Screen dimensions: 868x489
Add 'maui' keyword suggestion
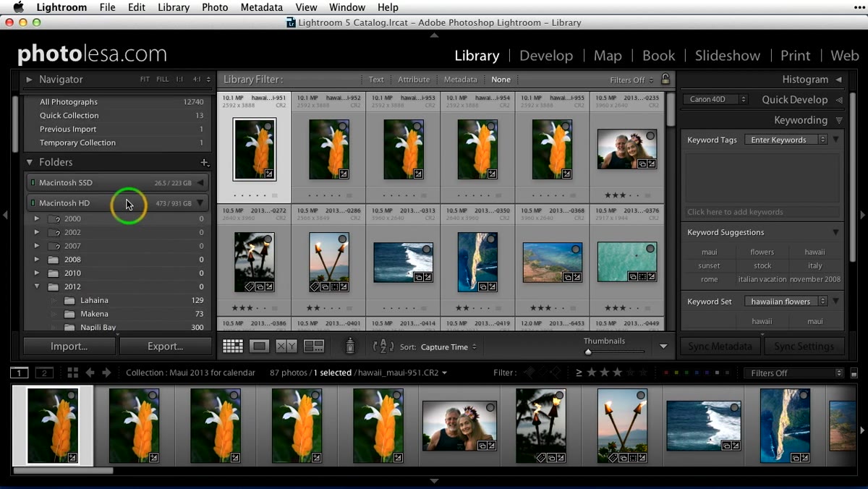click(710, 252)
